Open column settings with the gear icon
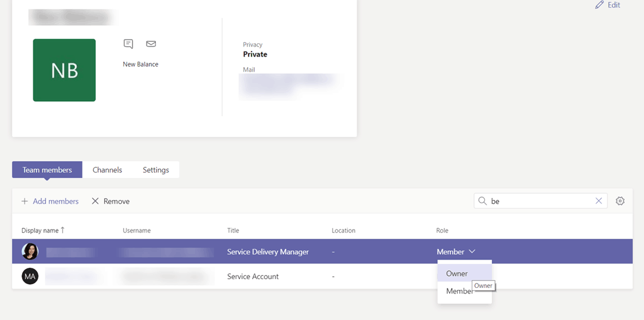Viewport: 644px width, 320px height. click(620, 201)
